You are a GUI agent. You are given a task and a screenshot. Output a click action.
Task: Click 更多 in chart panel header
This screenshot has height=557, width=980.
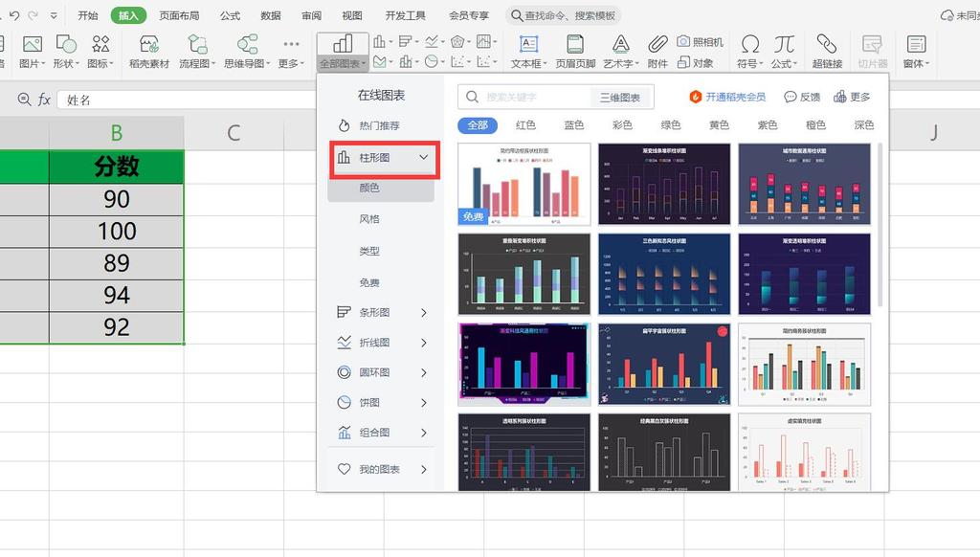pos(852,97)
